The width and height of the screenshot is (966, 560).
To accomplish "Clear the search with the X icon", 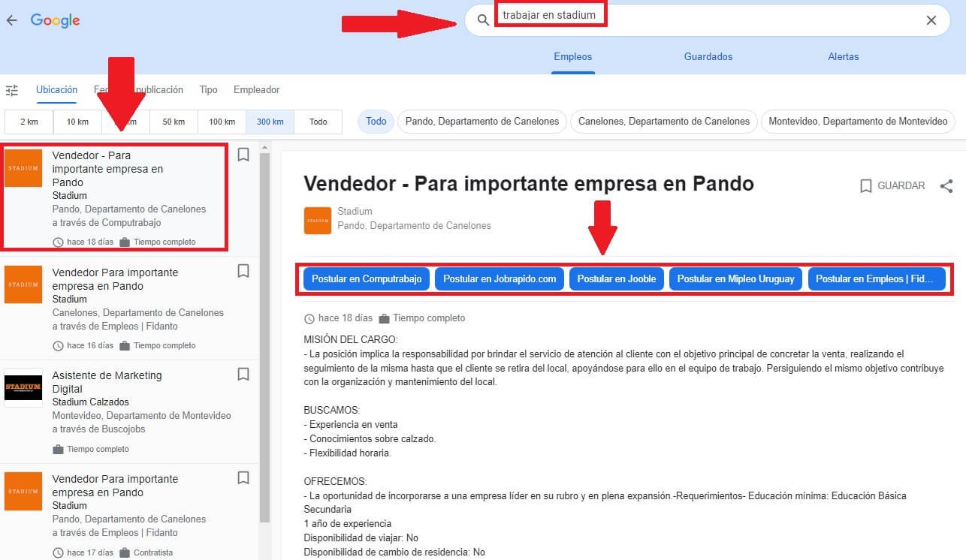I will [x=931, y=20].
